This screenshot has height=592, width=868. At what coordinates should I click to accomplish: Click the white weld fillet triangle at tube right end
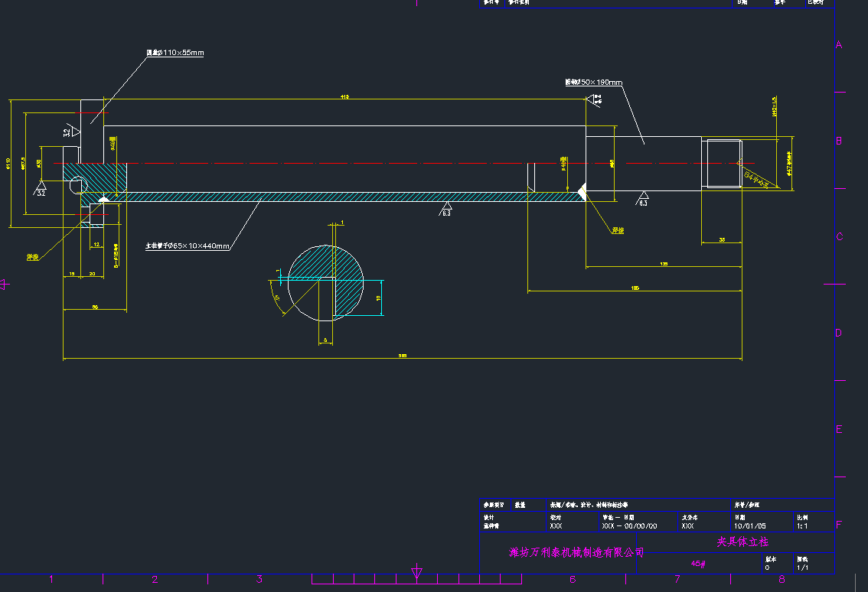582,191
